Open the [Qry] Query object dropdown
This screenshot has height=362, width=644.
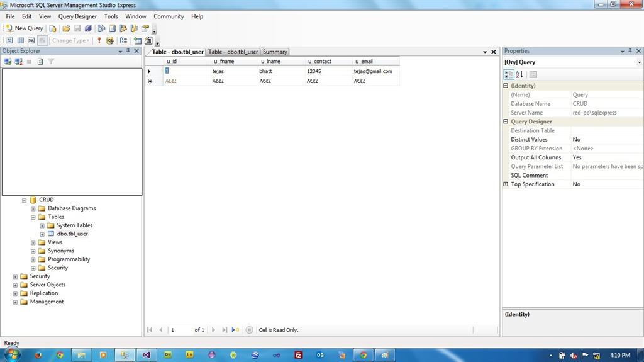pyautogui.click(x=639, y=62)
